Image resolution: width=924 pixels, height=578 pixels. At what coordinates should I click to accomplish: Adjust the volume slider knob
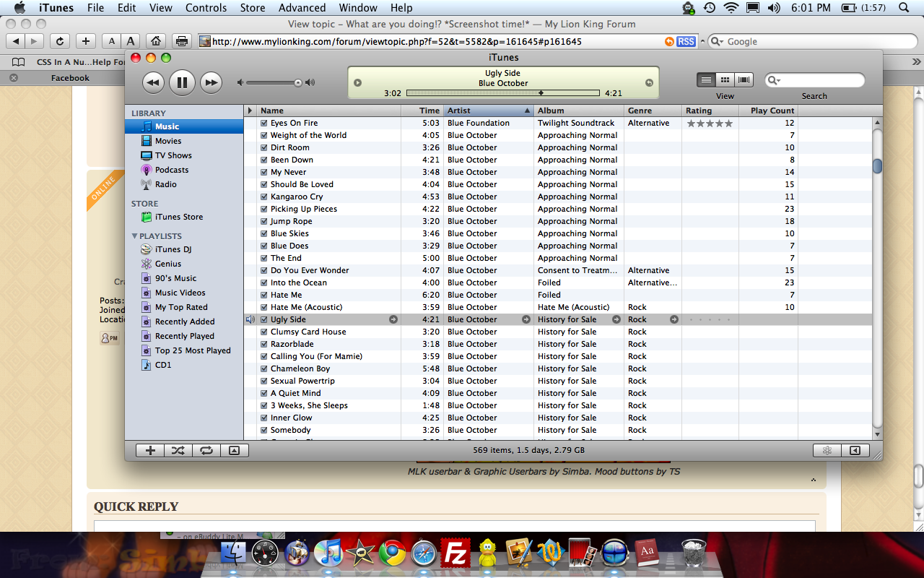point(298,82)
